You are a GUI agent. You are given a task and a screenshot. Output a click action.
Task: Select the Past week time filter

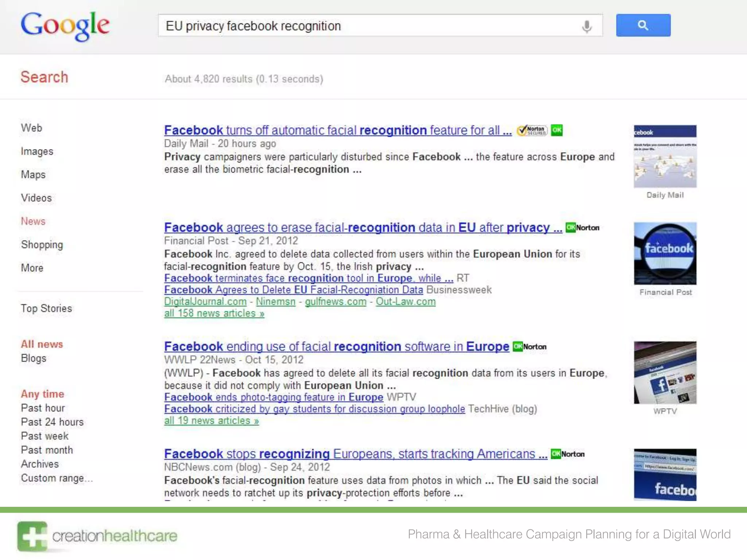[44, 436]
